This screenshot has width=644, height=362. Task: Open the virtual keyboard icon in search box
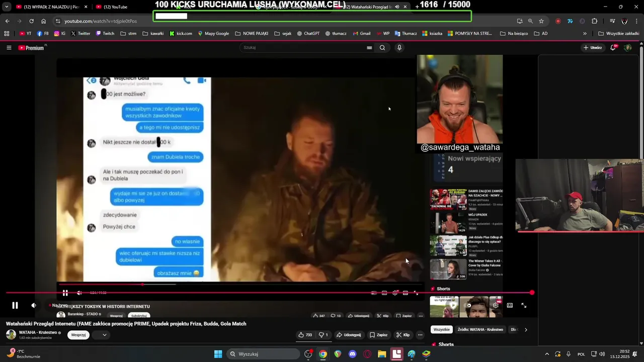(369, 48)
